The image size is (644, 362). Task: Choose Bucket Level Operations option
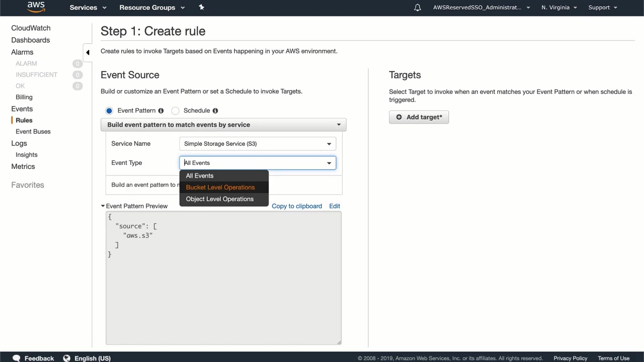tap(220, 188)
